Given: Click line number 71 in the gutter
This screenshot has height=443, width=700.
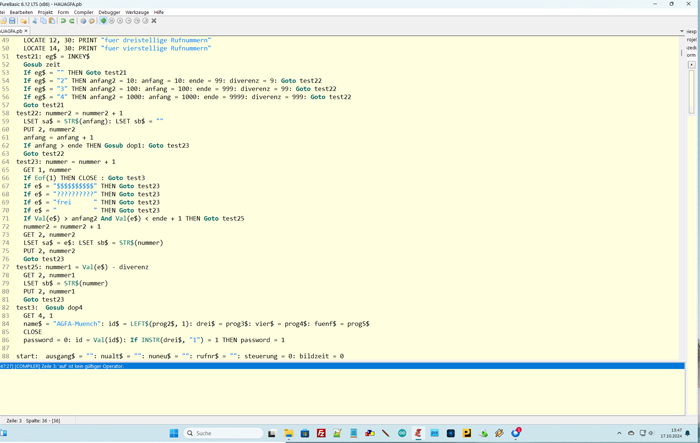Looking at the screenshot, I should pyautogui.click(x=5, y=218).
